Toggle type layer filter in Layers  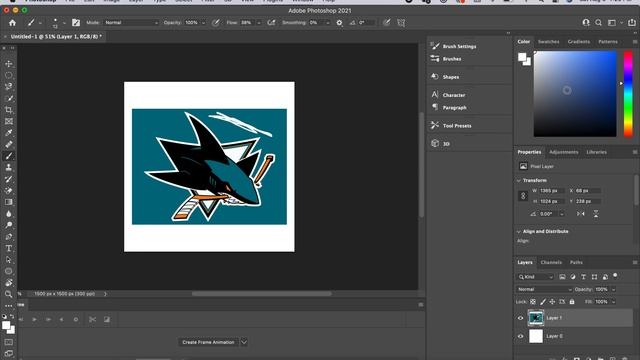tap(584, 277)
